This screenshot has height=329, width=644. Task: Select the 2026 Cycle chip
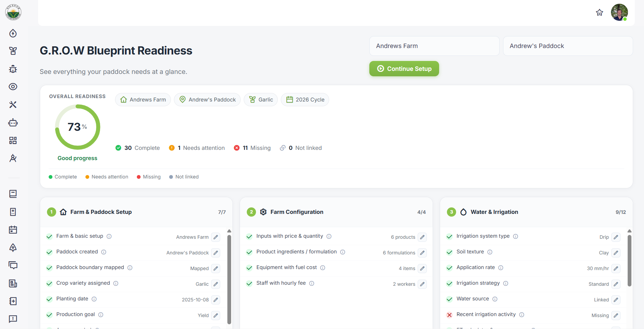[x=305, y=100]
